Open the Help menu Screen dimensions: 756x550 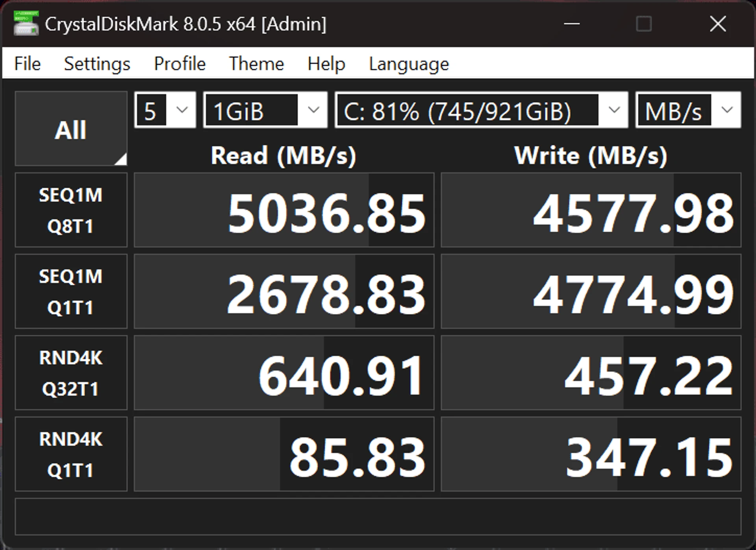point(326,63)
